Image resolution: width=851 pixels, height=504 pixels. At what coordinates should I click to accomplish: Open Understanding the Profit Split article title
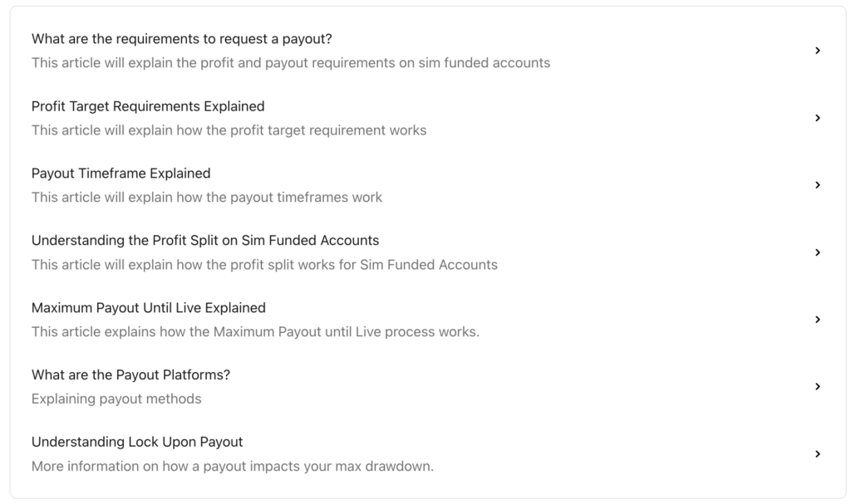point(205,240)
